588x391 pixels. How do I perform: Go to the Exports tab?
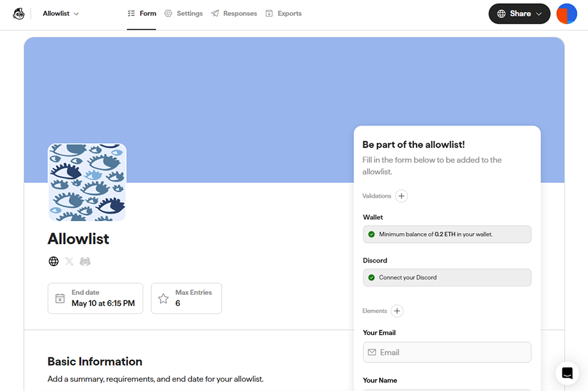click(x=284, y=13)
